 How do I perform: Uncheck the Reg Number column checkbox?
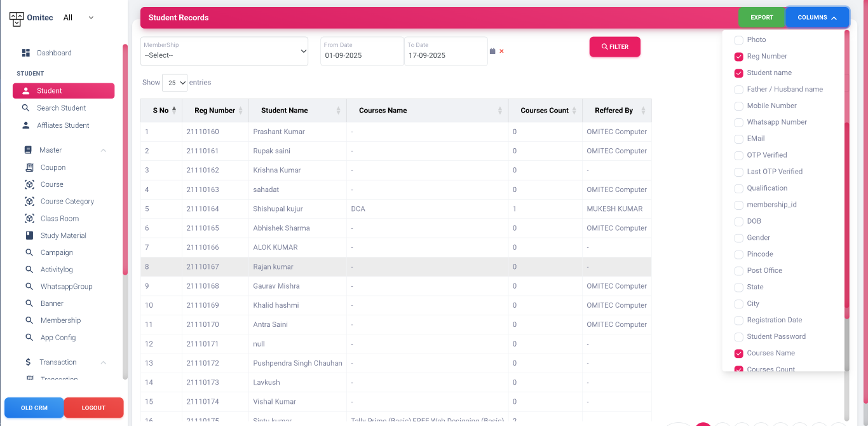tap(738, 57)
